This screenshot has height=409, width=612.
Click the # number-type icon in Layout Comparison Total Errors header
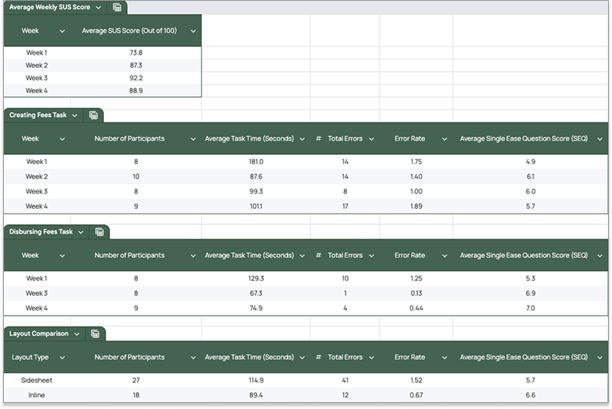[318, 357]
